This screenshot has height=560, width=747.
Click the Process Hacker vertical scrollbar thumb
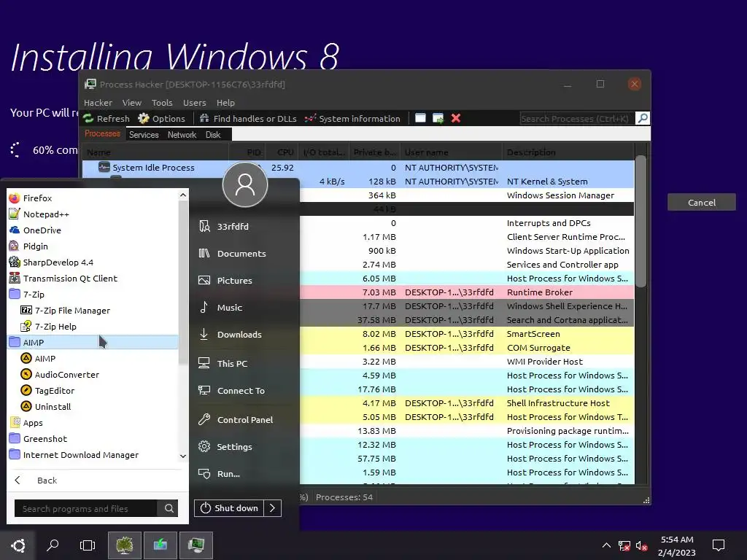pyautogui.click(x=640, y=222)
